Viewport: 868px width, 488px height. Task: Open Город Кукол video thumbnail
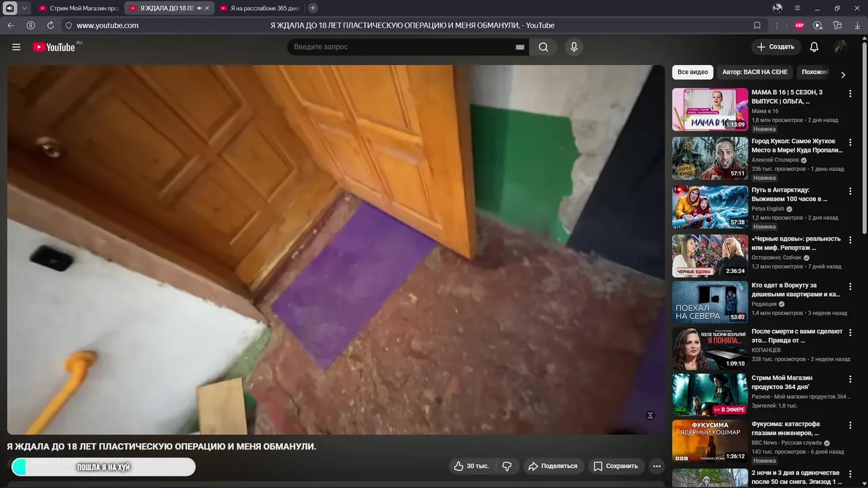pyautogui.click(x=710, y=158)
